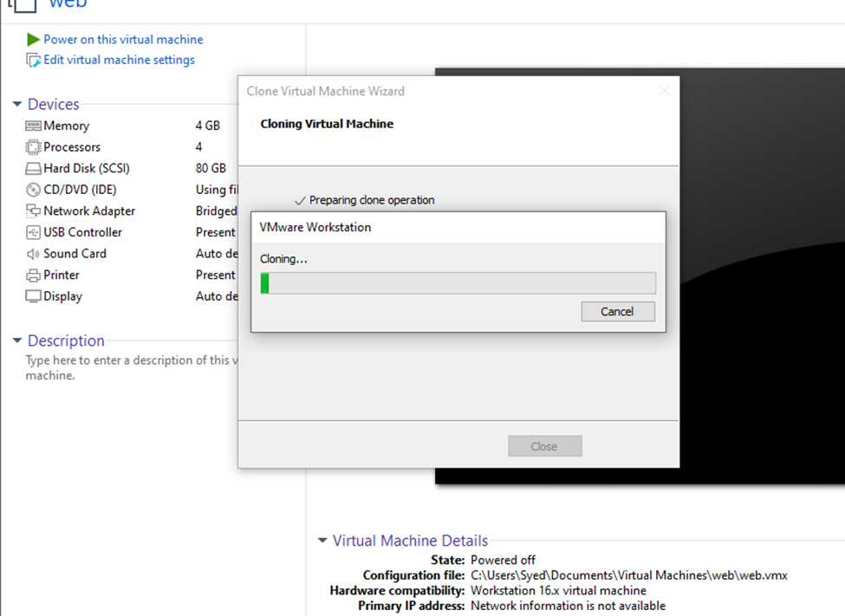Select the Display monitor icon
Viewport: 845px width, 616px height.
(33, 296)
